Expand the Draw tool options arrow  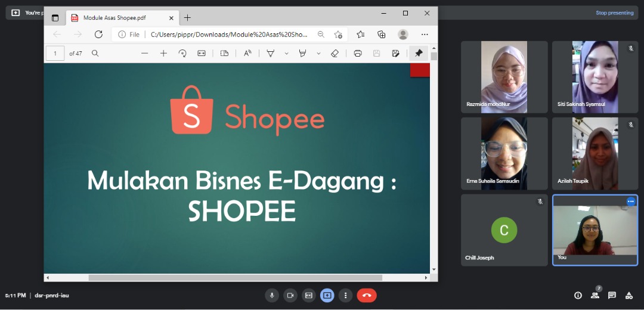pos(287,54)
